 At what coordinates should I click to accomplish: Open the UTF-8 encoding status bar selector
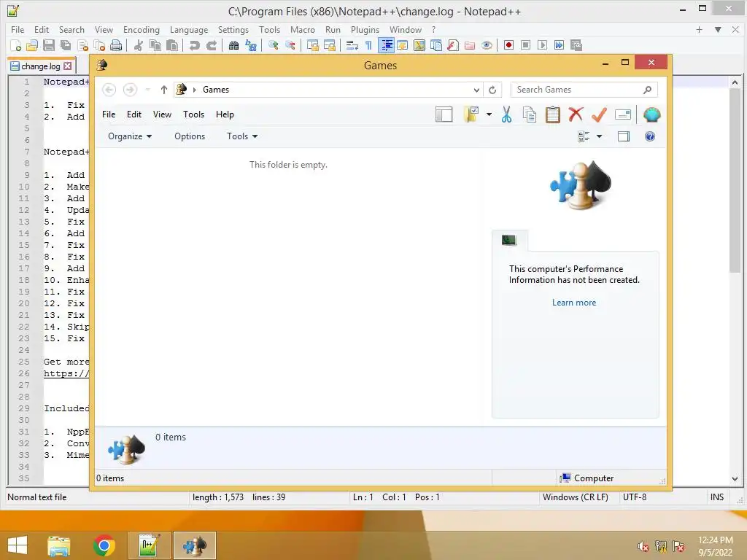click(x=635, y=497)
